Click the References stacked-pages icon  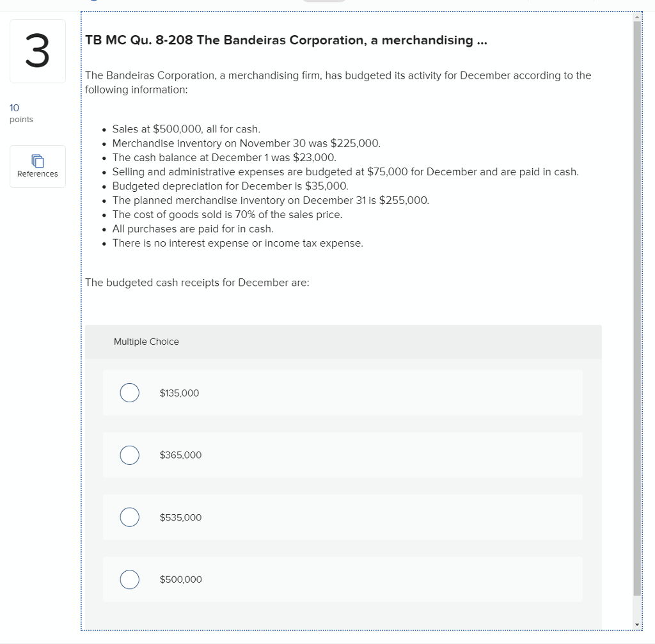tap(37, 160)
